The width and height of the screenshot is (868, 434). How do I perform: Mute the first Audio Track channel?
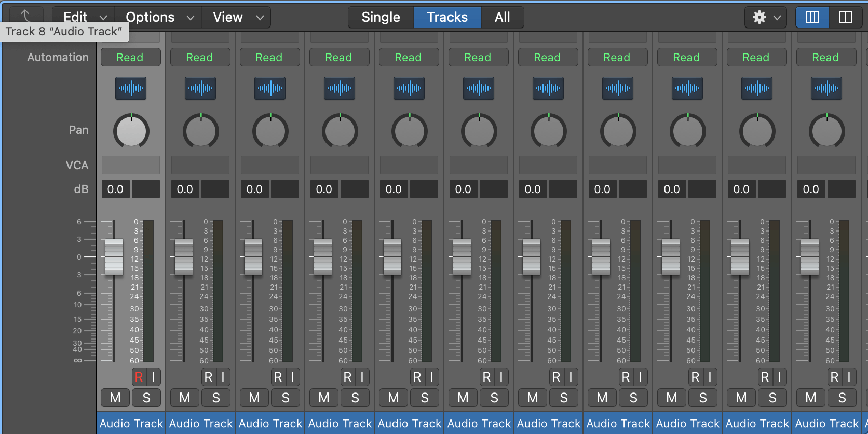tap(115, 398)
